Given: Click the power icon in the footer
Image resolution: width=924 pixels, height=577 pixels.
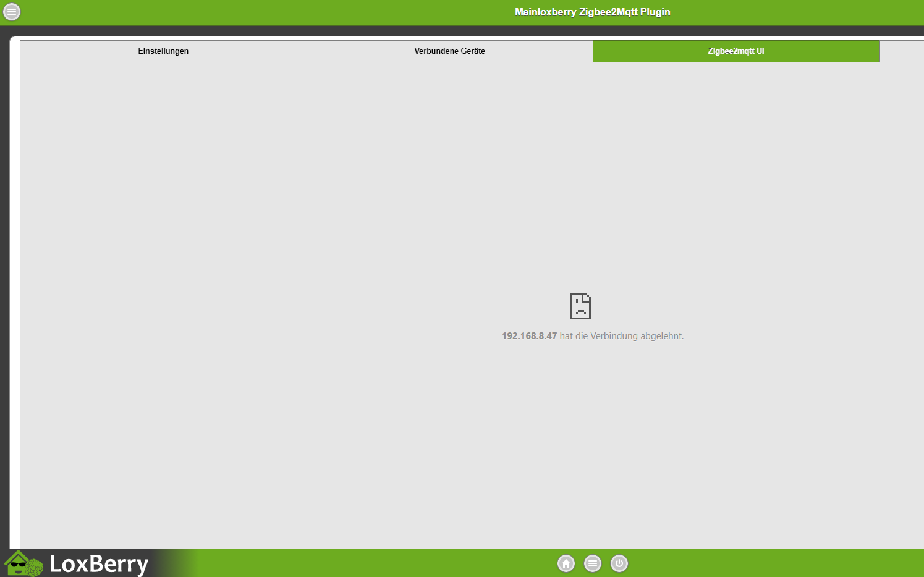Looking at the screenshot, I should (619, 563).
